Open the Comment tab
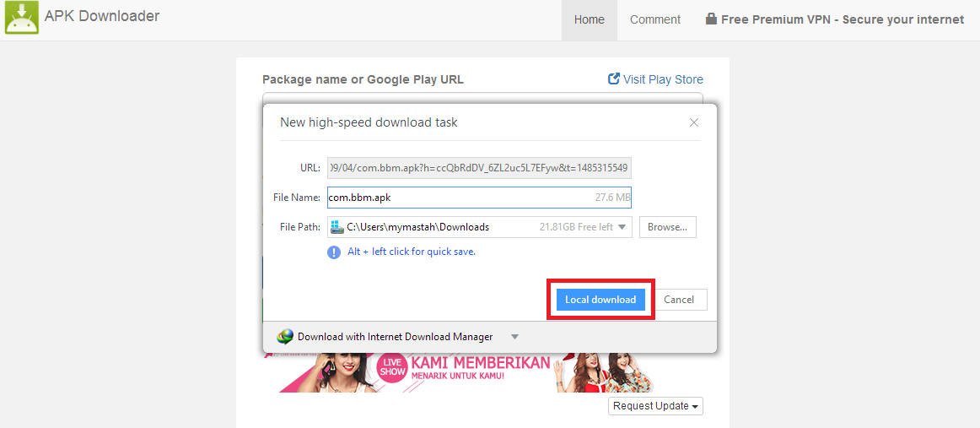Viewport: 980px width, 428px height. click(x=655, y=20)
